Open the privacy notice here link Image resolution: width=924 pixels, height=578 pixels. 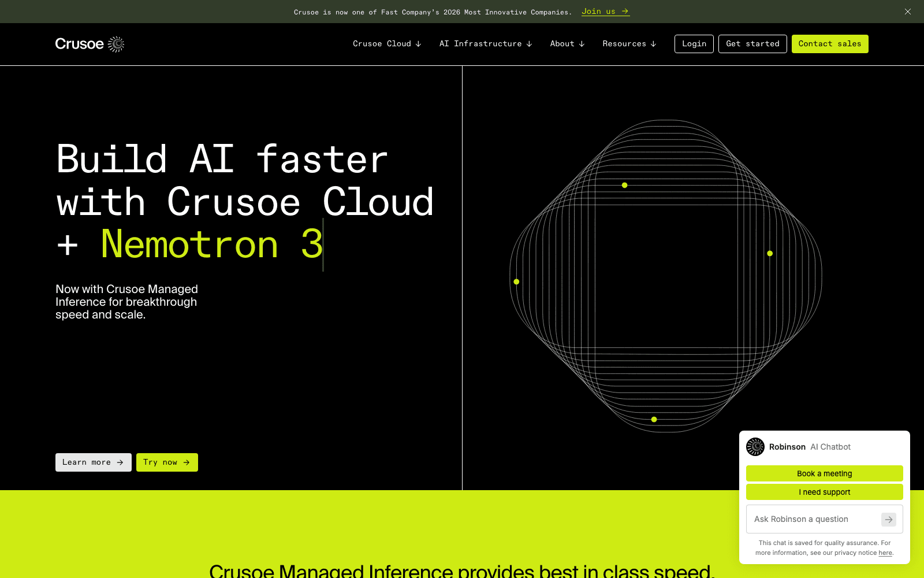885,553
